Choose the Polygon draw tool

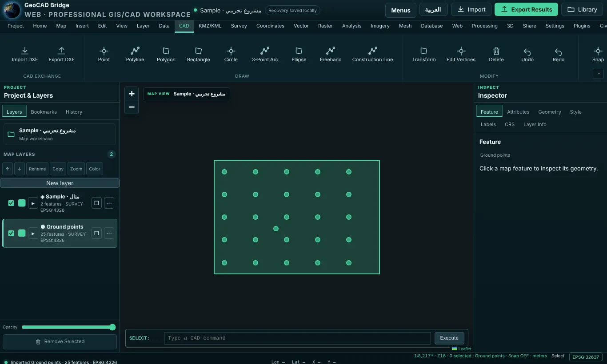click(x=166, y=55)
